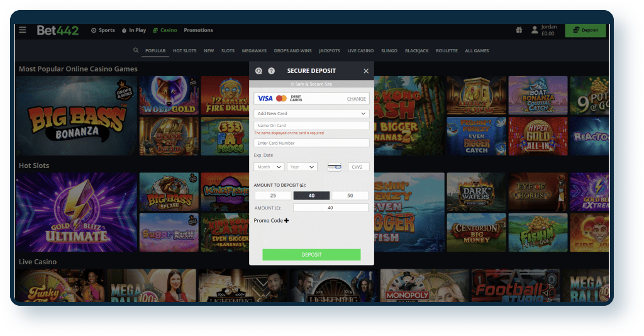Viewport: 644px width, 336px height.
Task: Click CHANGE payment method link
Action: click(x=357, y=99)
